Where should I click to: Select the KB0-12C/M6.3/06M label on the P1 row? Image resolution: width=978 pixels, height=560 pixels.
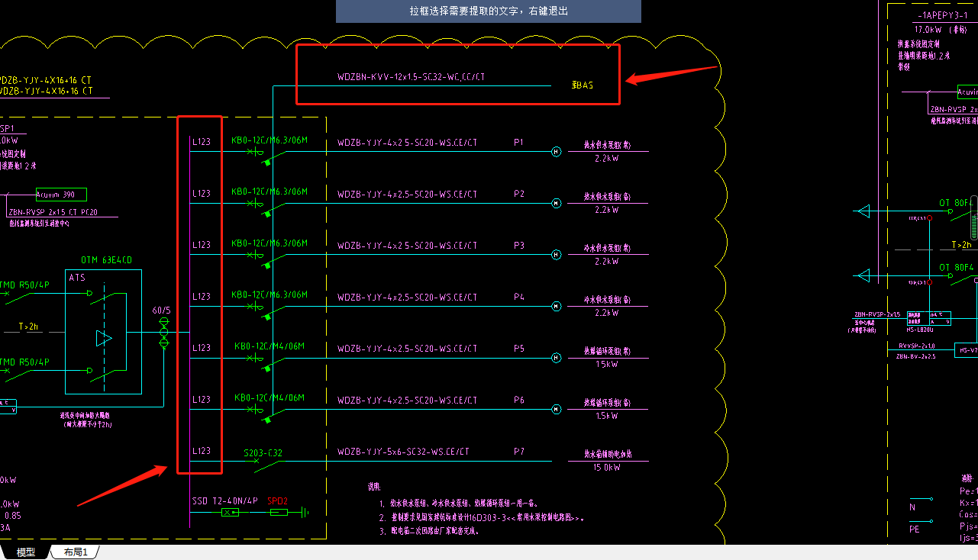pos(270,140)
